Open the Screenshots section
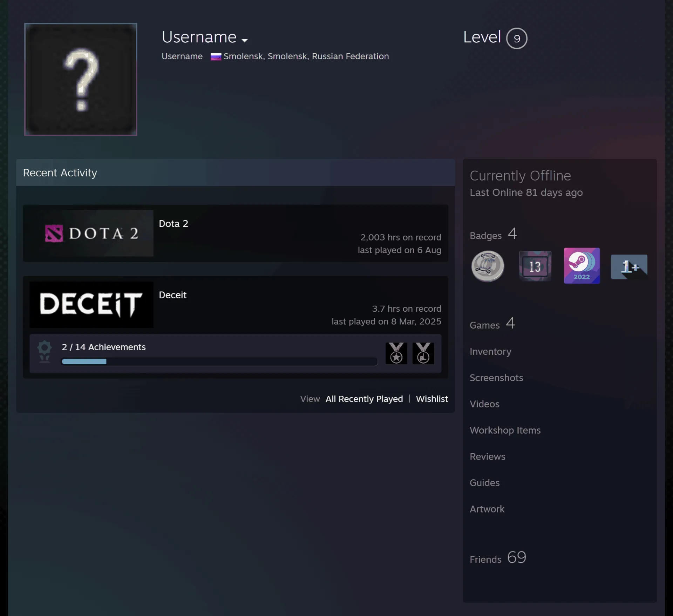 point(496,378)
